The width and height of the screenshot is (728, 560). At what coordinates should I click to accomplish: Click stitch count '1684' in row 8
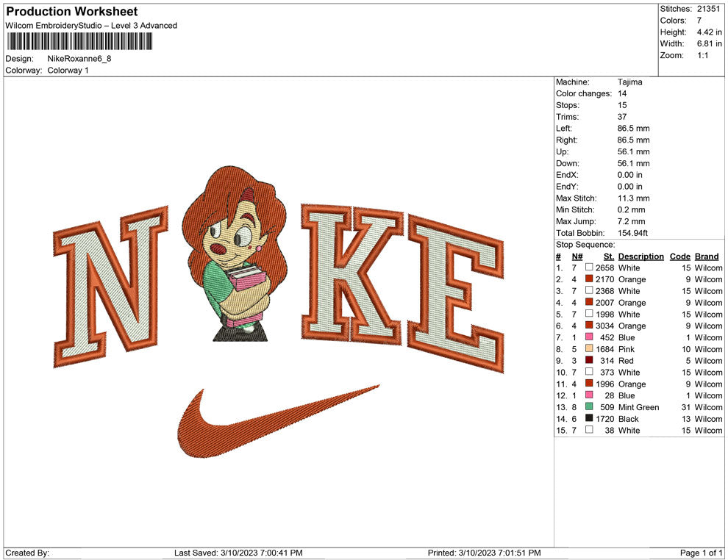pyautogui.click(x=605, y=349)
